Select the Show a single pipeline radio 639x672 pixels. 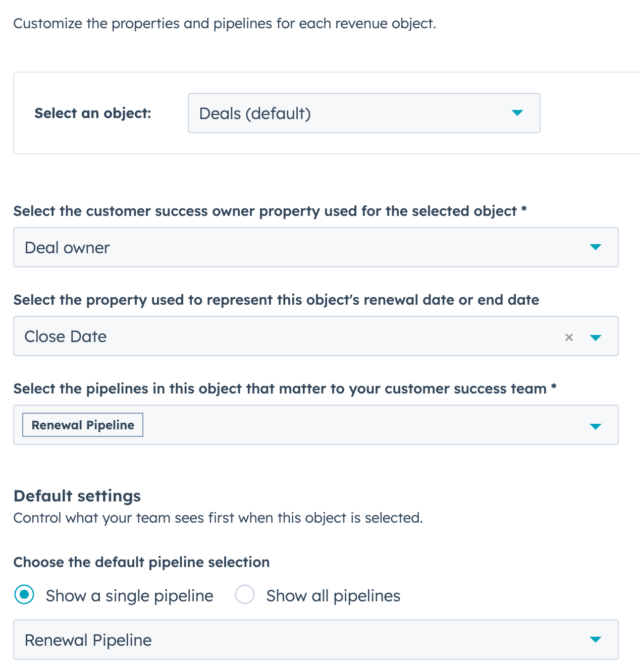[x=24, y=595]
